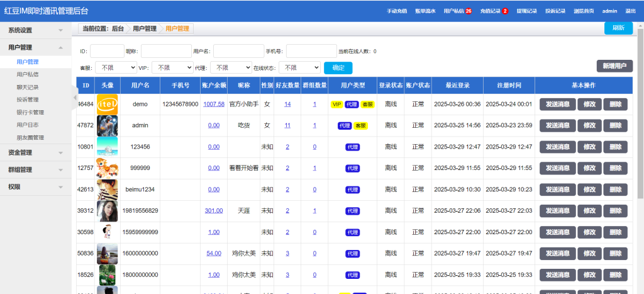Open the 客服 filter dropdown
Viewport: 644px width, 294px height.
pos(115,67)
